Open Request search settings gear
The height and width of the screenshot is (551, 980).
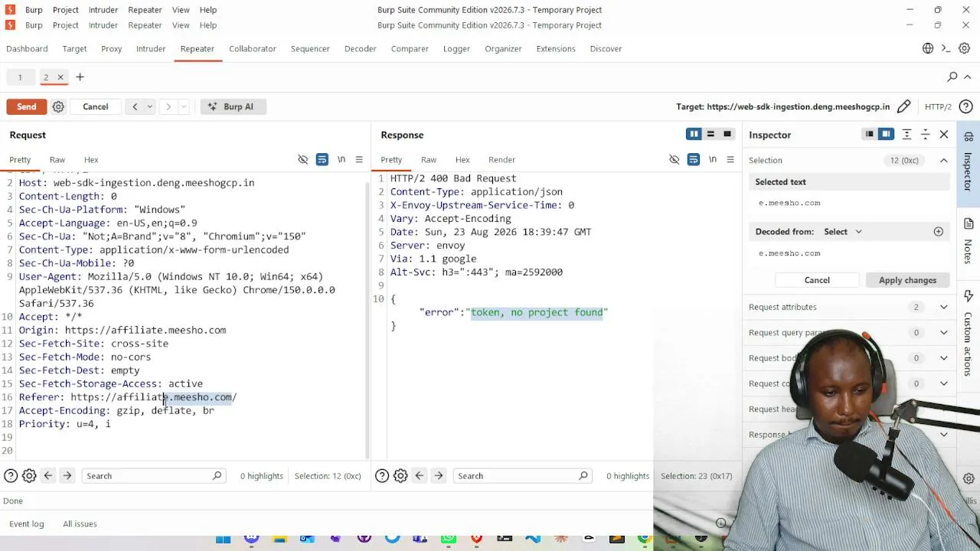point(29,476)
